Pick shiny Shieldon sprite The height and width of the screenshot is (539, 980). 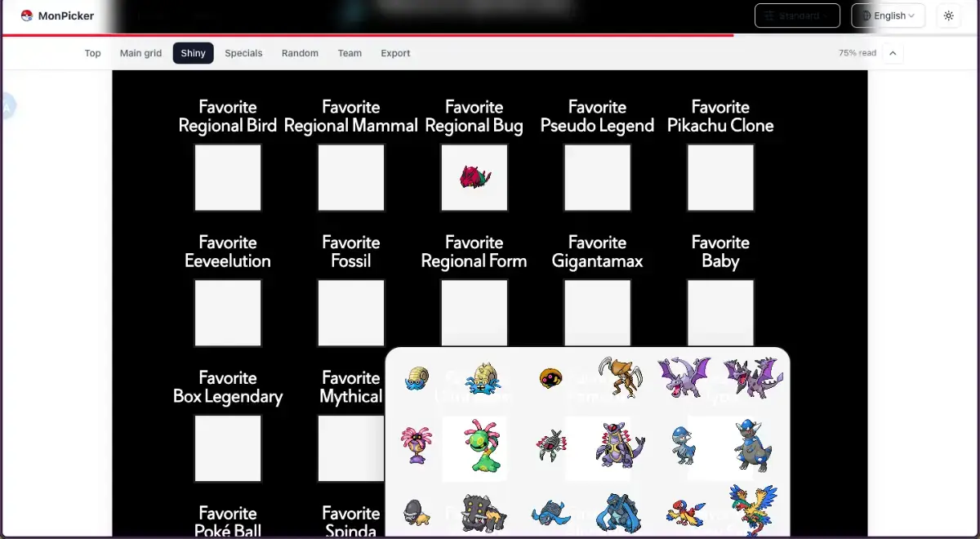[x=416, y=513]
